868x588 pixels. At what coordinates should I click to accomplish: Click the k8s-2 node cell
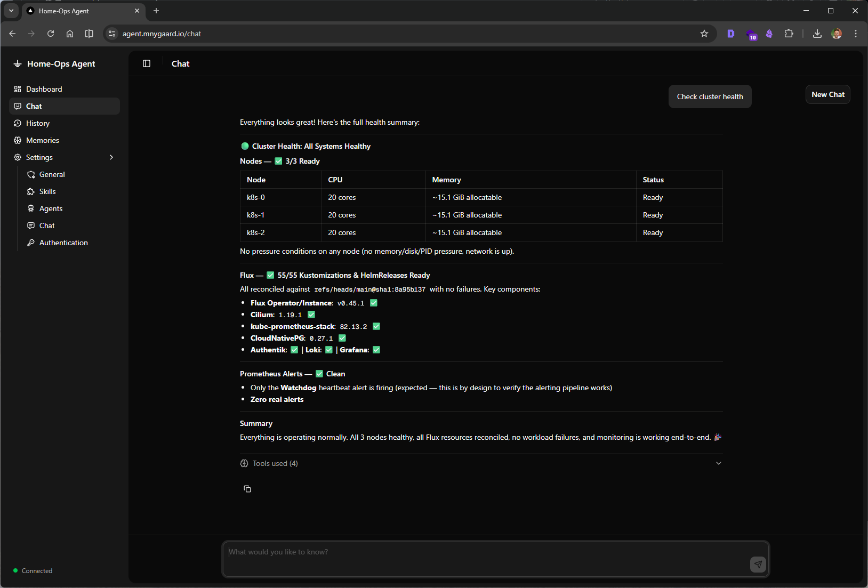coord(281,232)
